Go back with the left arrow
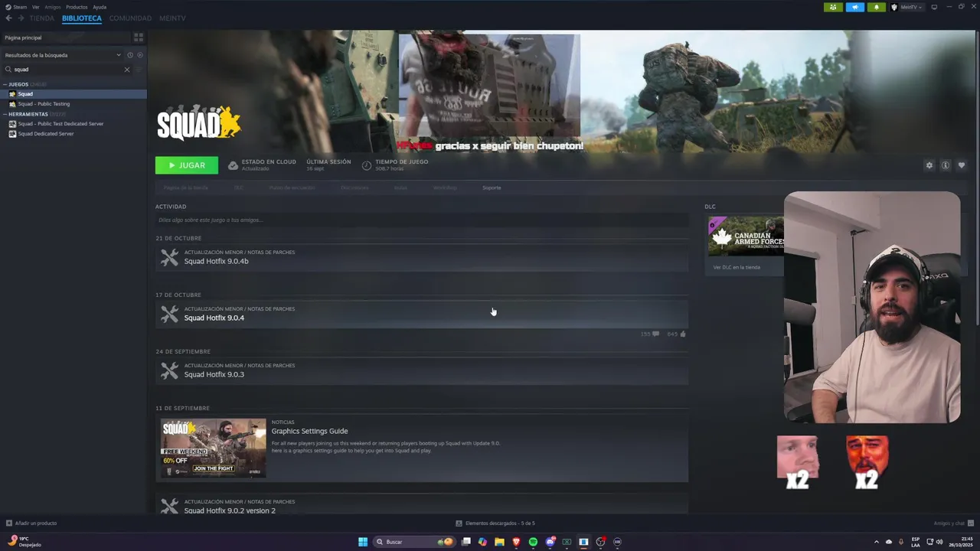Viewport: 980px width, 551px height. (8, 18)
